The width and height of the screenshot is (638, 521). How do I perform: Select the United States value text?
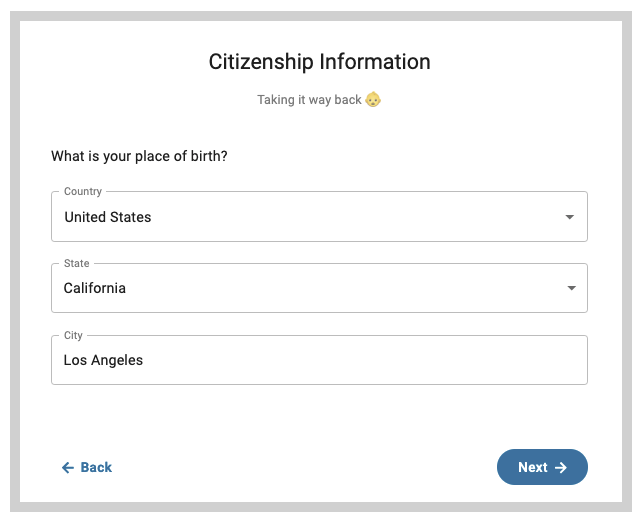tap(108, 217)
